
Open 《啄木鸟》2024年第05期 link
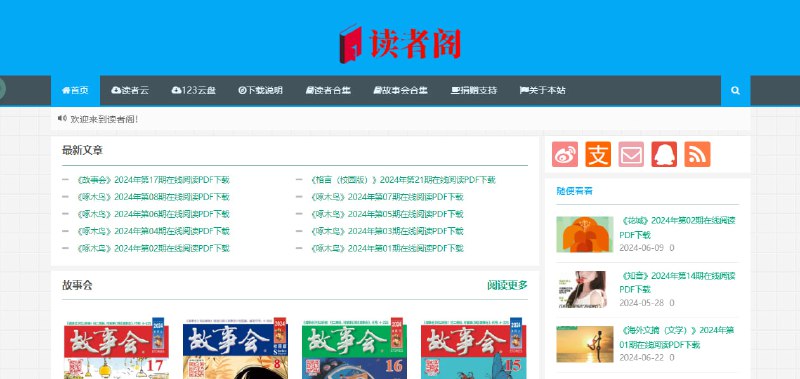click(x=386, y=214)
